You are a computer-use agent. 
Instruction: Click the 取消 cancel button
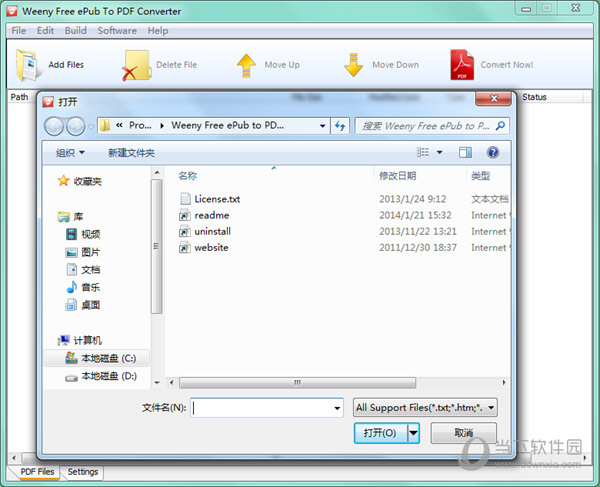[464, 433]
